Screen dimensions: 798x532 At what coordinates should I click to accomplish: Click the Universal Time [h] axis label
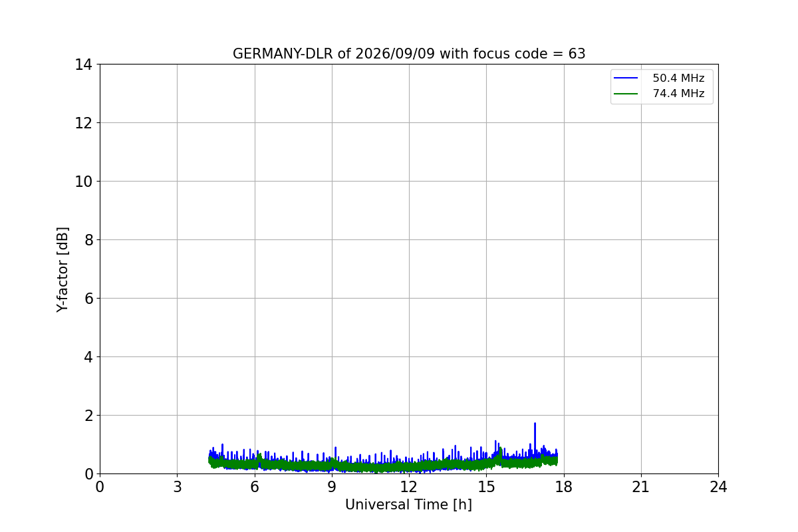coord(408,505)
